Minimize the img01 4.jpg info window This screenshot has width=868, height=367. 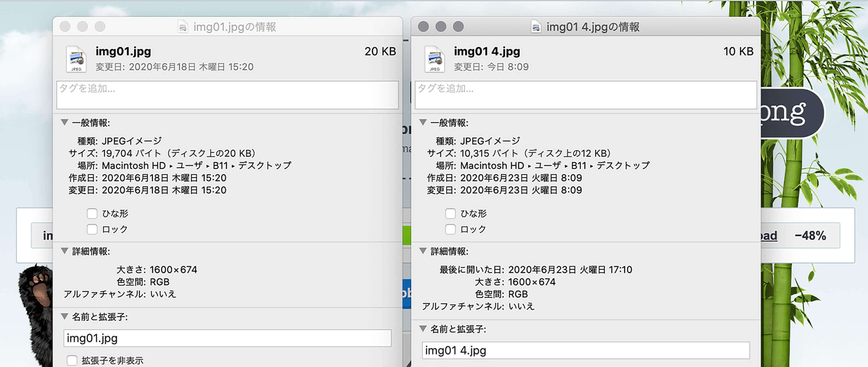pos(441,26)
